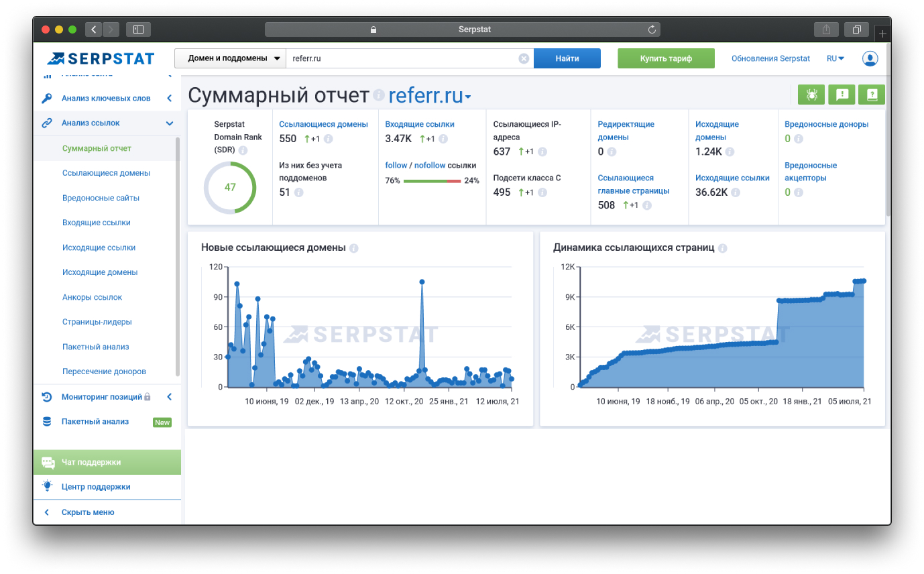Open Пакетный анализ under Анализ ссылок

[x=95, y=347]
